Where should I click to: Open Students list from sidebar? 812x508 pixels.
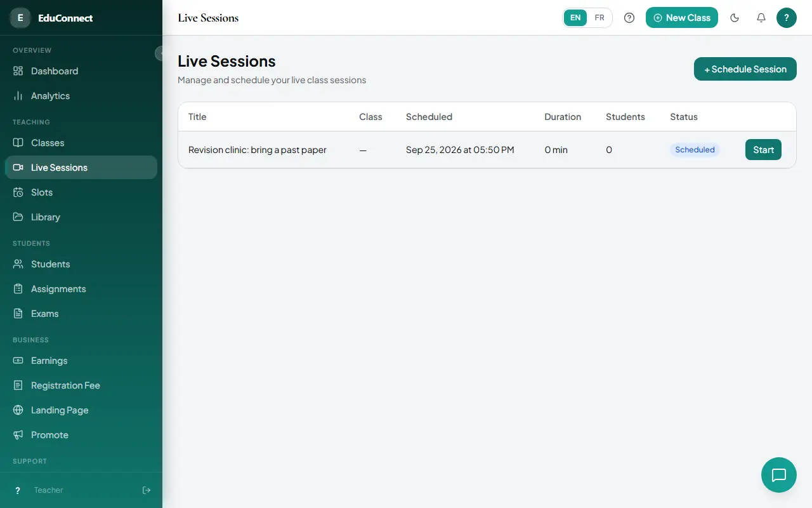pos(81,264)
